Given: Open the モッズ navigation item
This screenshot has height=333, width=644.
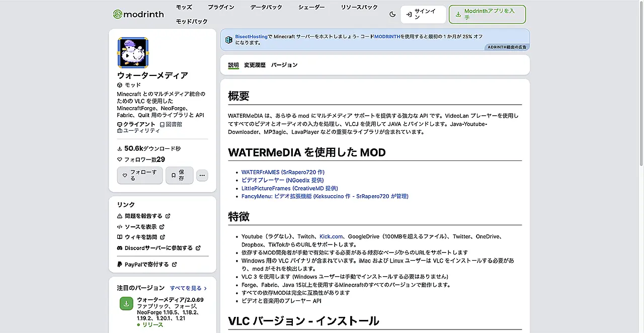Looking at the screenshot, I should 184,7.
